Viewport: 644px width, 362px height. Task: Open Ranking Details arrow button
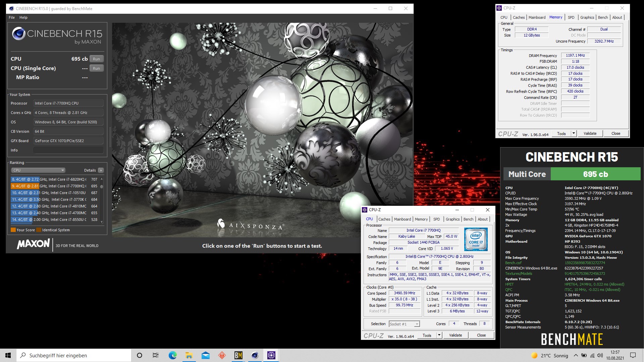101,170
